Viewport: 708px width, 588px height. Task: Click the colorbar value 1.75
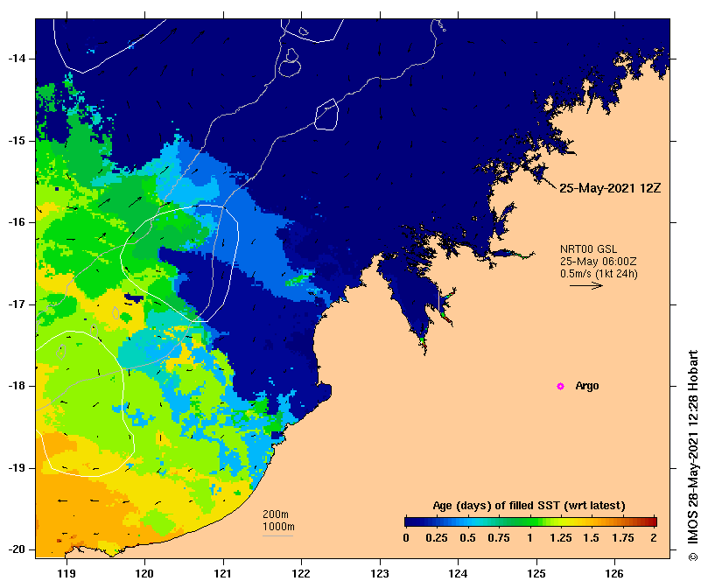[622, 538]
